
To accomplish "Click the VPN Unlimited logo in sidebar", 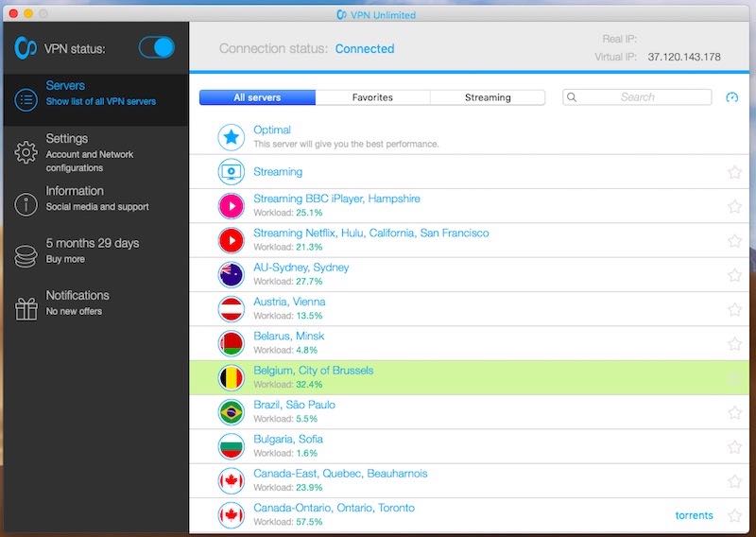I will [26, 48].
